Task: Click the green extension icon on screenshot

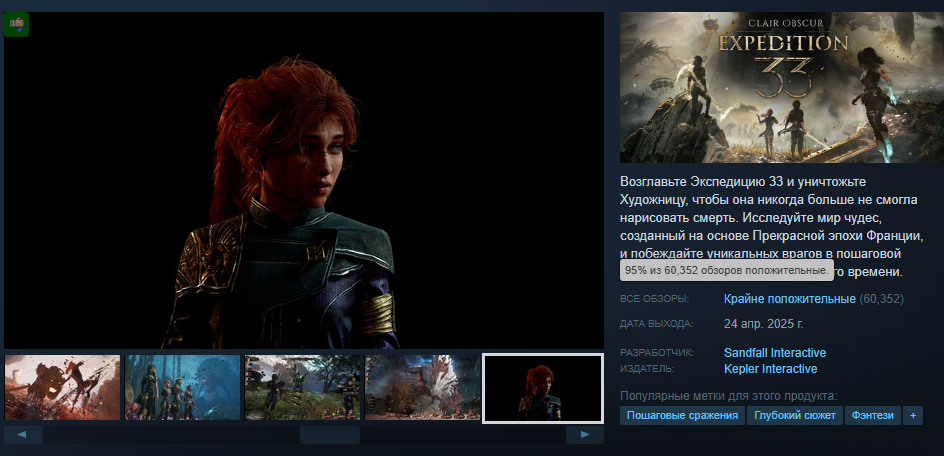Action: (x=17, y=25)
